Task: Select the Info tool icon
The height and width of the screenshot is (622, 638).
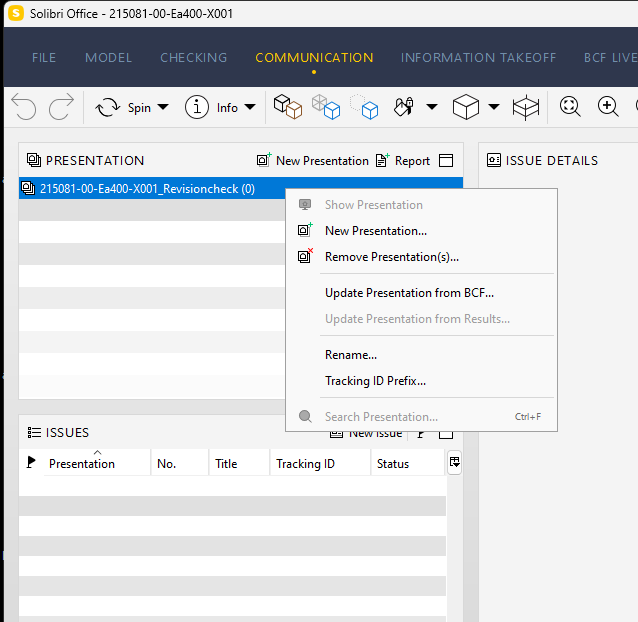Action: 197,107
